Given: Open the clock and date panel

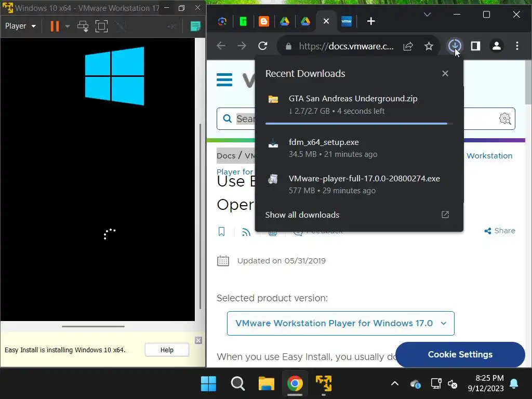Looking at the screenshot, I should (x=486, y=383).
